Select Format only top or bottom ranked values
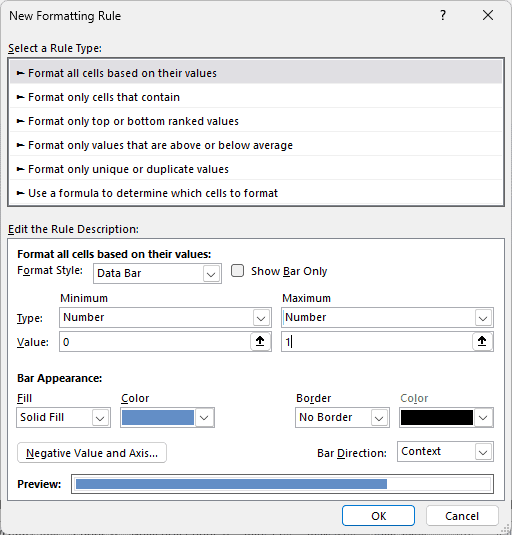The width and height of the screenshot is (512, 535). tap(256, 121)
